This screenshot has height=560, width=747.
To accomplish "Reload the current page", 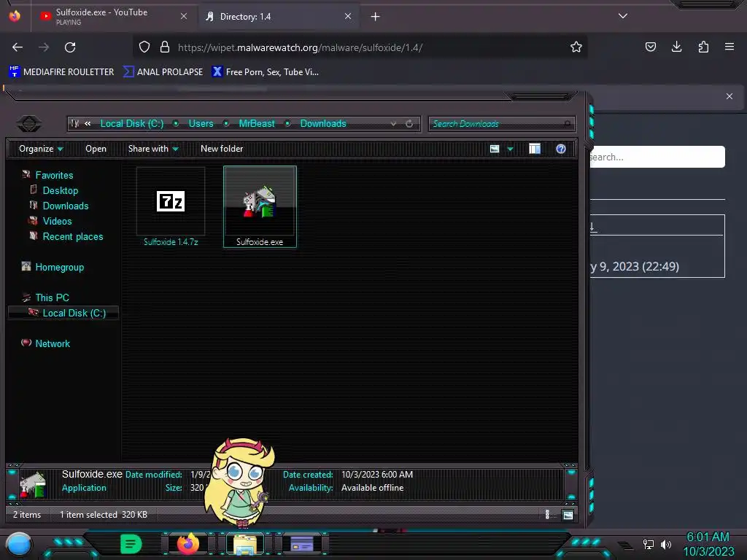I will 70,47.
